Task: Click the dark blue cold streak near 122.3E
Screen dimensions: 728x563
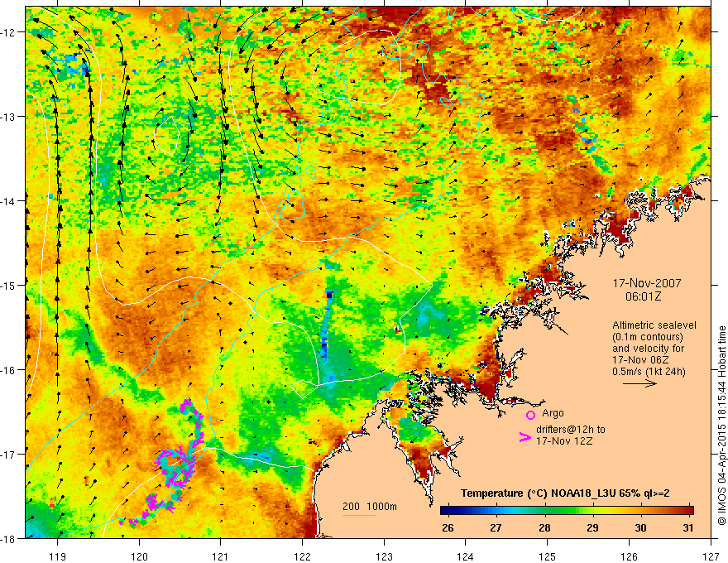Action: pyautogui.click(x=327, y=325)
